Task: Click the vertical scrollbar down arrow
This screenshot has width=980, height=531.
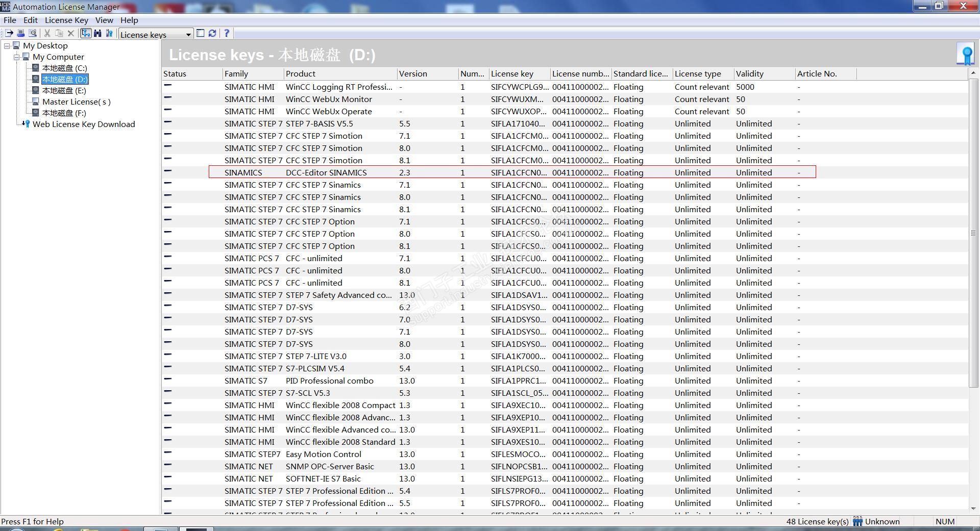Action: [973, 508]
